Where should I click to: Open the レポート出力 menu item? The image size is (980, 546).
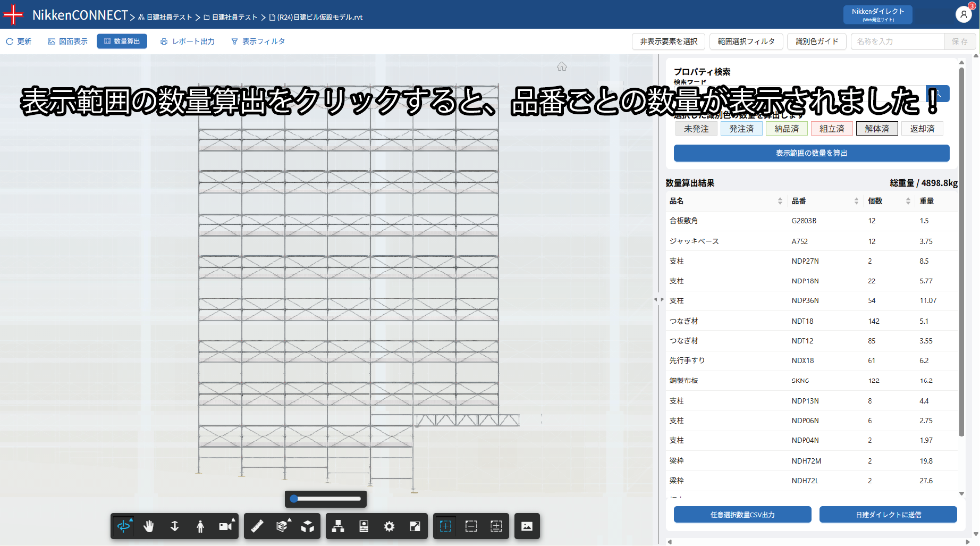[x=188, y=41]
